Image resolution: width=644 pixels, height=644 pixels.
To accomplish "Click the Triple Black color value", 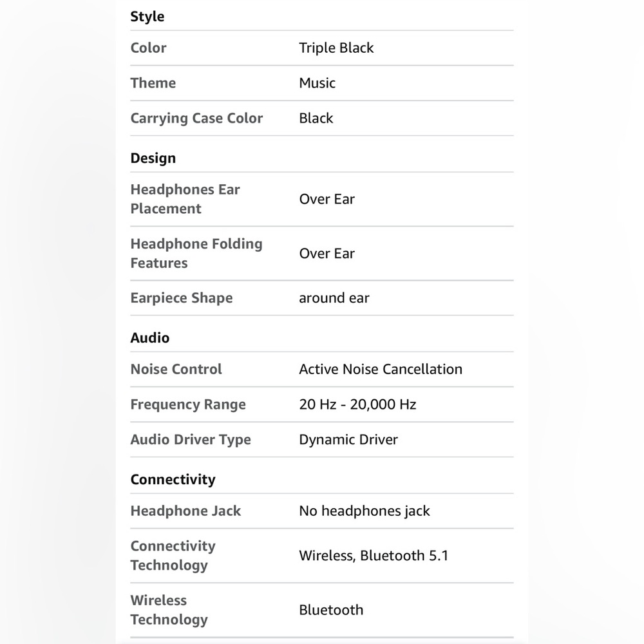I will coord(336,48).
